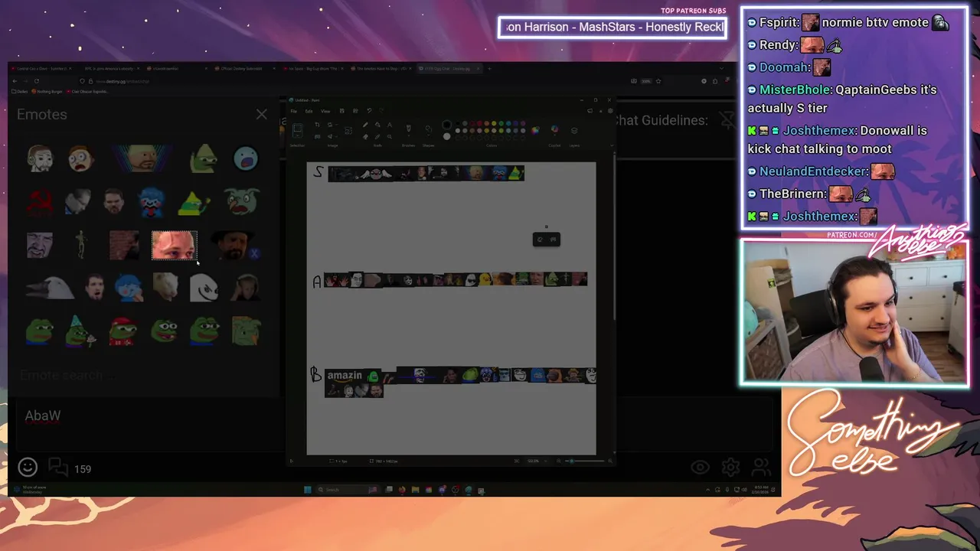
Task: Open File Explorer from the taskbar
Action: [x=415, y=490]
